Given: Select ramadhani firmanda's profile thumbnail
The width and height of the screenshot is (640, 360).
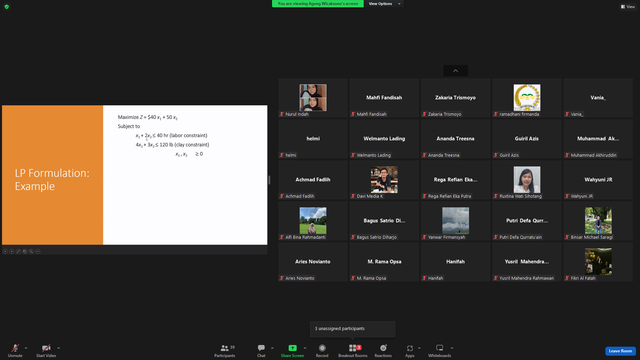Looking at the screenshot, I should pos(527,98).
